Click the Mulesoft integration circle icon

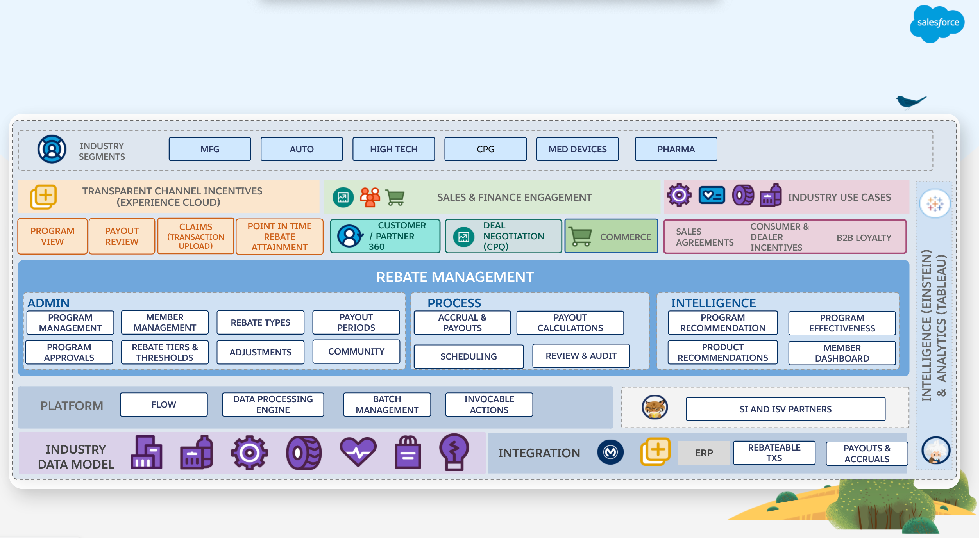point(610,452)
